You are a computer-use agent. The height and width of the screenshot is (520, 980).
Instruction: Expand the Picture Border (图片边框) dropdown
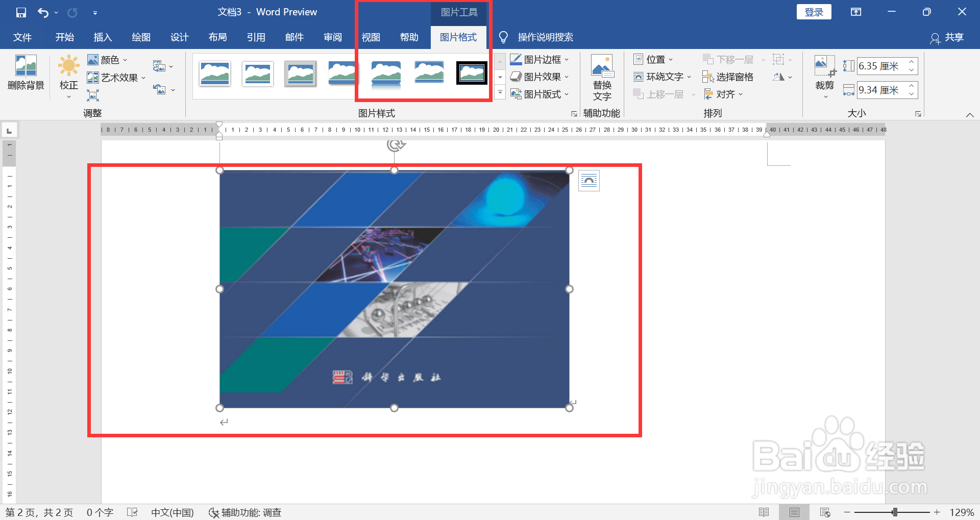tap(567, 60)
